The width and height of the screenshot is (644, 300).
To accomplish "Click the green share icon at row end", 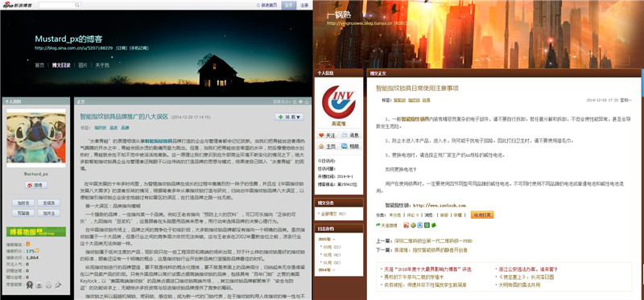I will pyautogui.click(x=433, y=225).
